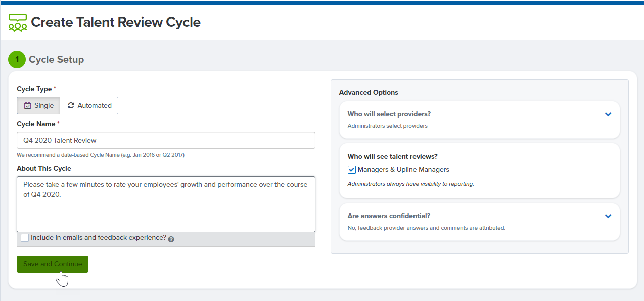Click the calendar icon on Single option
Image resolution: width=644 pixels, height=301 pixels.
pos(27,106)
